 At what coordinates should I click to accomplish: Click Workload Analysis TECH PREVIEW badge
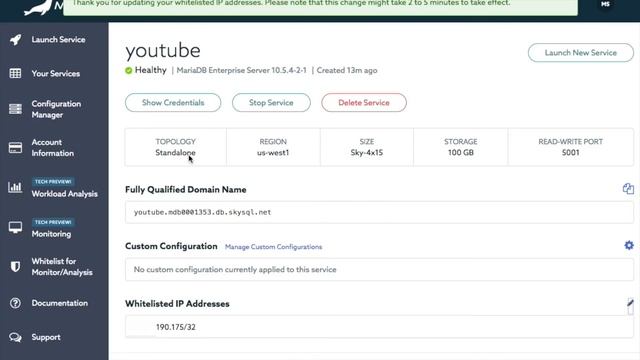(x=53, y=181)
